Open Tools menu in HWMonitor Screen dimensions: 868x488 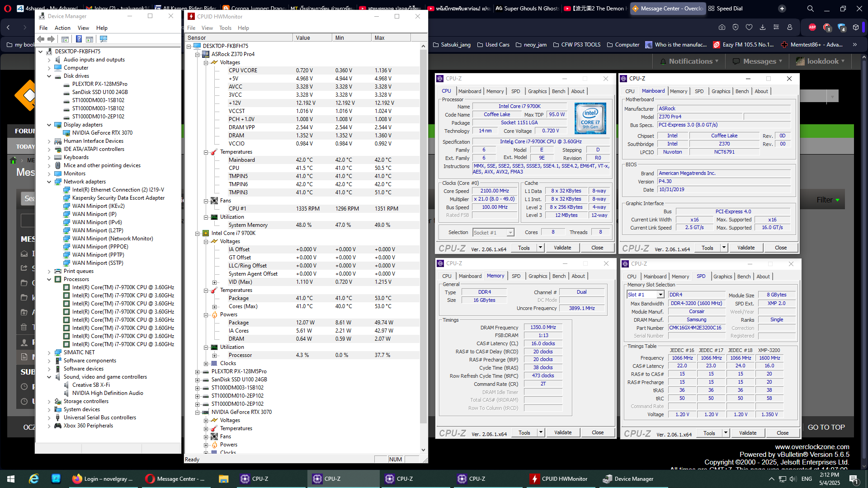click(225, 28)
